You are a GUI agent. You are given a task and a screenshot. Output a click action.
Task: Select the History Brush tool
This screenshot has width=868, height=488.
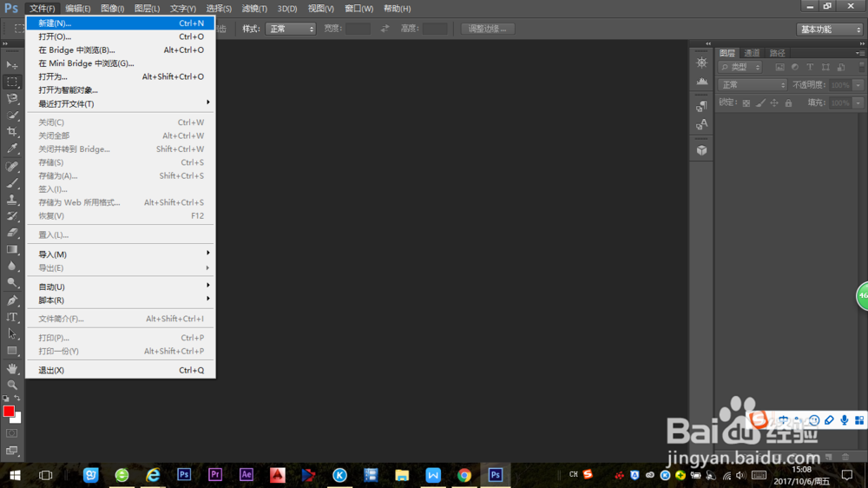click(11, 216)
